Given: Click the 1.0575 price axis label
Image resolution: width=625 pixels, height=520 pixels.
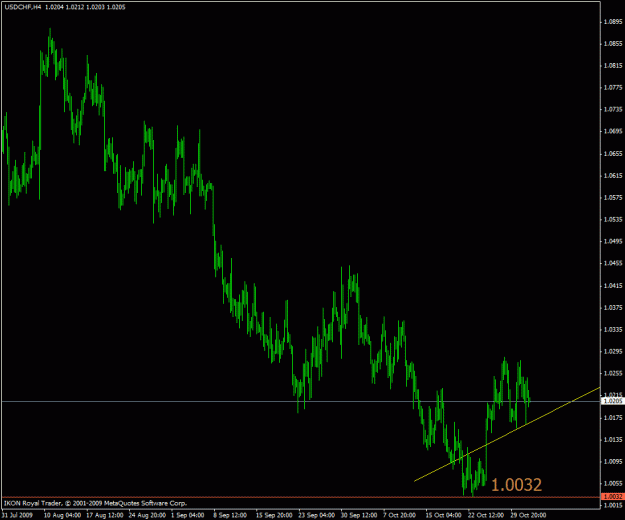Looking at the screenshot, I should pos(613,198).
